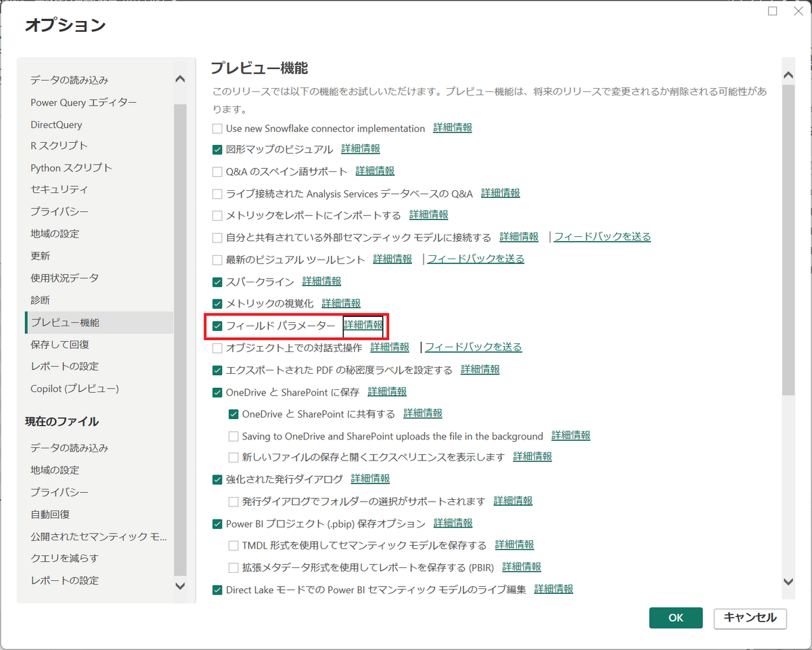Viewport: 812px width, 650px height.
Task: Uncheck フィールド パラメーター checkbox
Action: coord(217,326)
